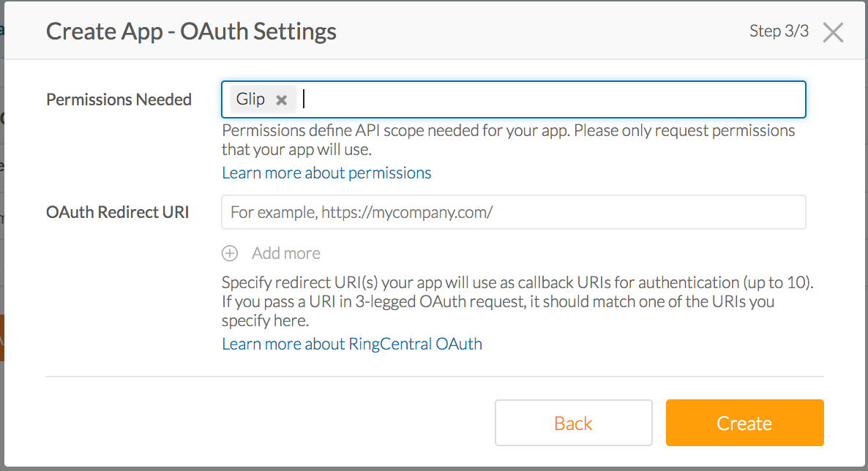This screenshot has height=471, width=868.
Task: Click the Permissions Needed input field
Action: 512,99
